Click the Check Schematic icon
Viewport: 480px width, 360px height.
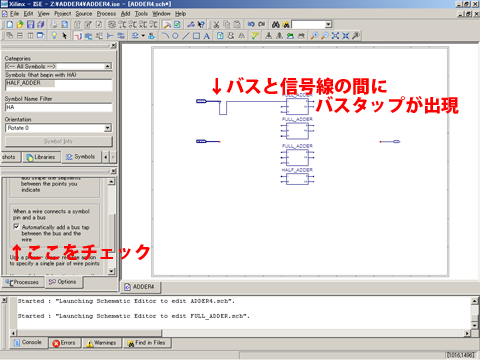255,36
